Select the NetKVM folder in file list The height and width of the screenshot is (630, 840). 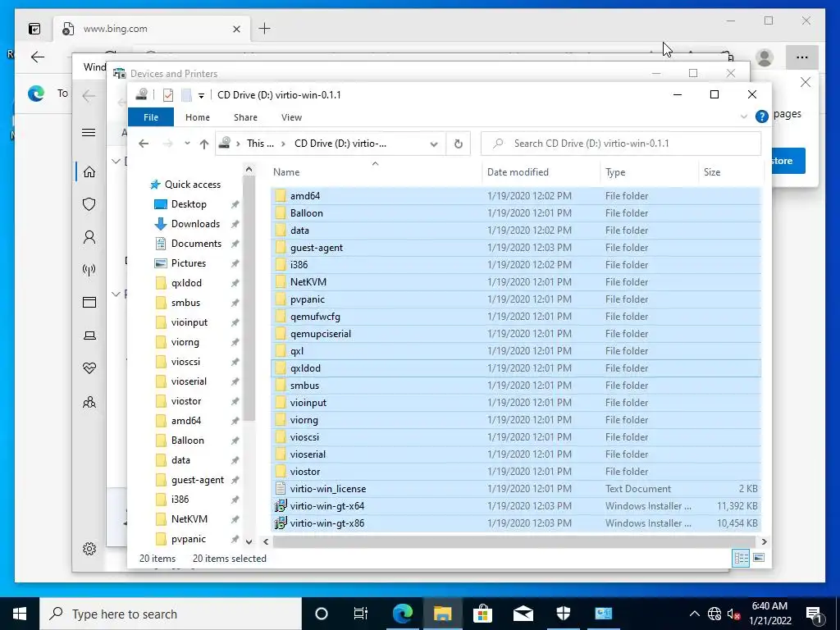tap(515, 282)
